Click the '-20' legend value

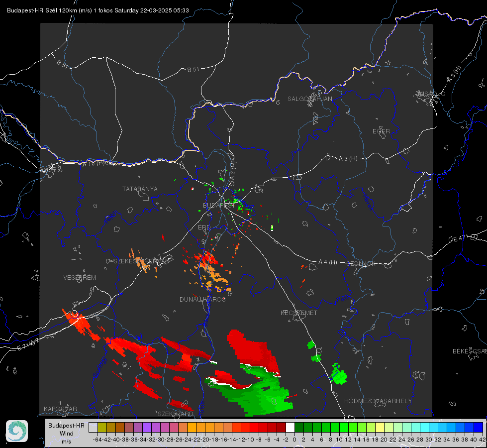(x=204, y=440)
